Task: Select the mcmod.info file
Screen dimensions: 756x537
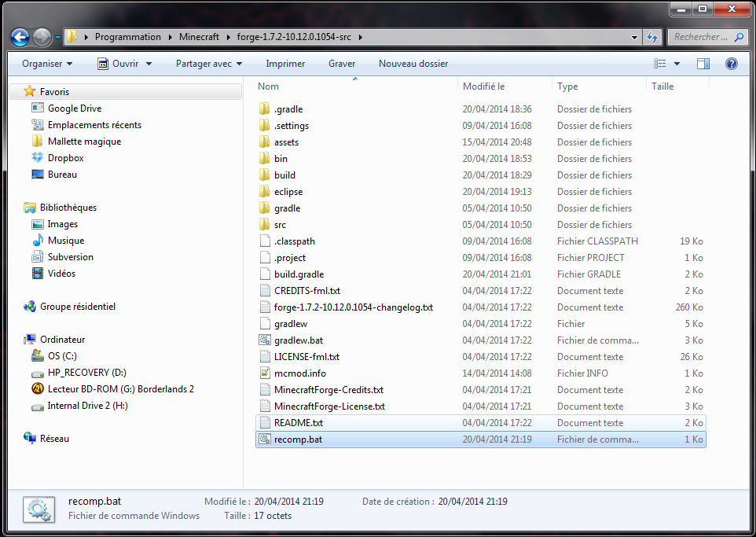Action: [x=299, y=373]
